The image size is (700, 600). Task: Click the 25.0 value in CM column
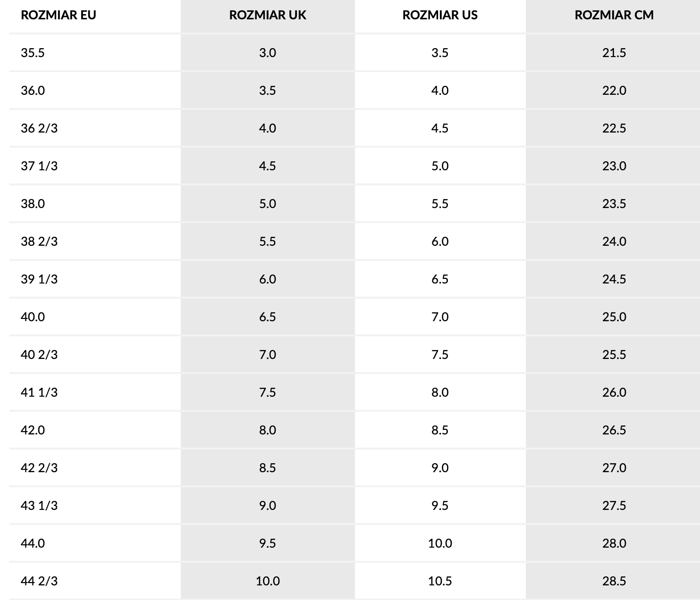point(614,317)
